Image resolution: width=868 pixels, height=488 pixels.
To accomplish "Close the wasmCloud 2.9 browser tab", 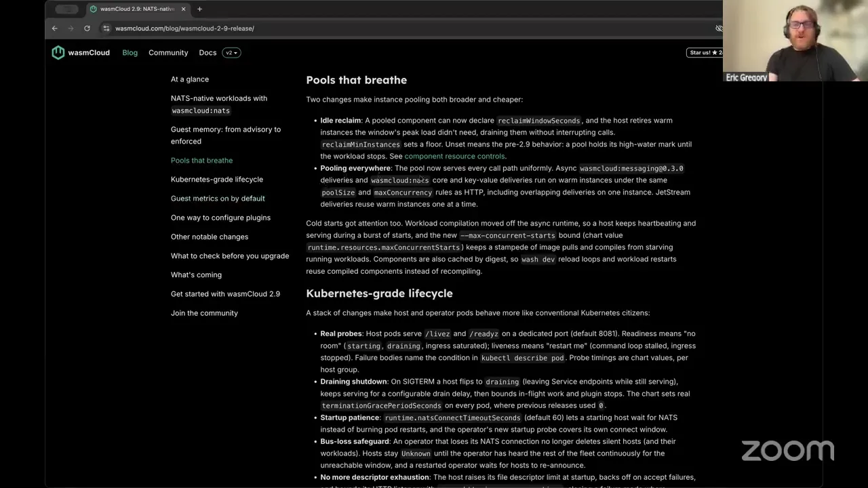I will coord(183,9).
